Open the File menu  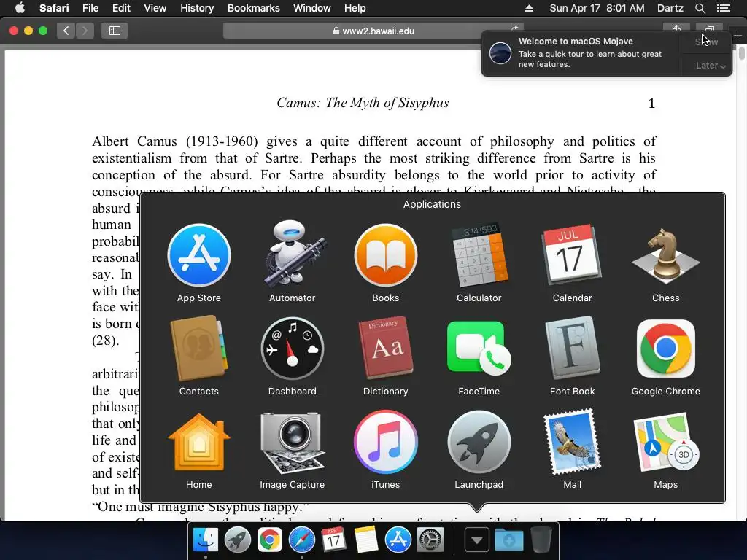tap(90, 8)
